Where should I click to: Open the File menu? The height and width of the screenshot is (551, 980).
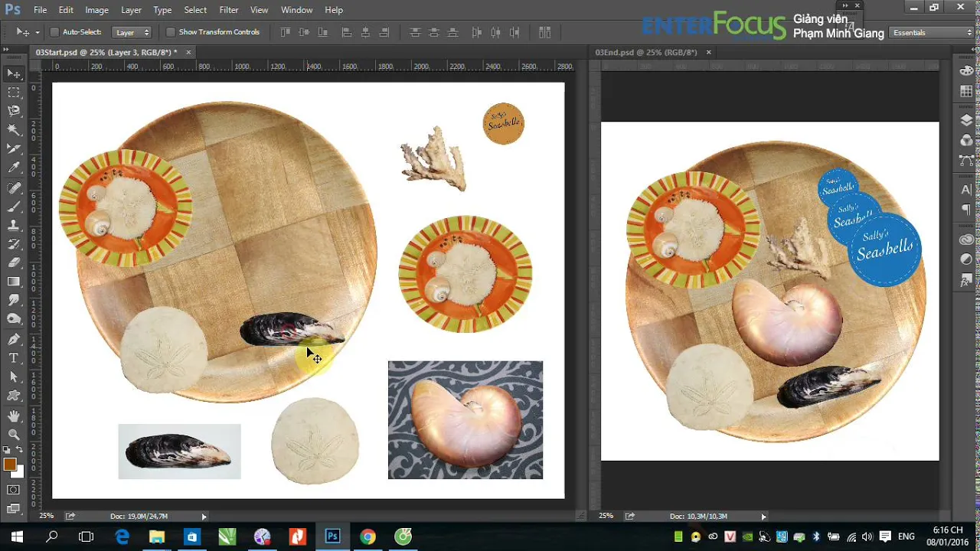click(x=40, y=10)
